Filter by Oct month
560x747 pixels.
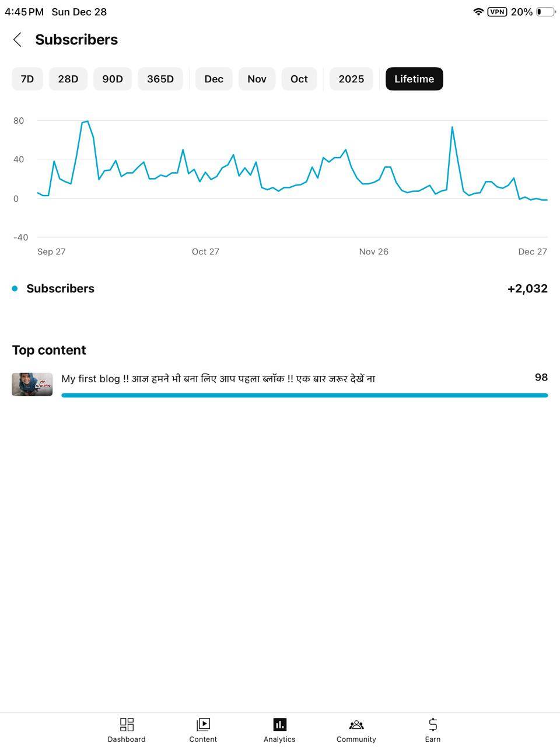pyautogui.click(x=299, y=79)
